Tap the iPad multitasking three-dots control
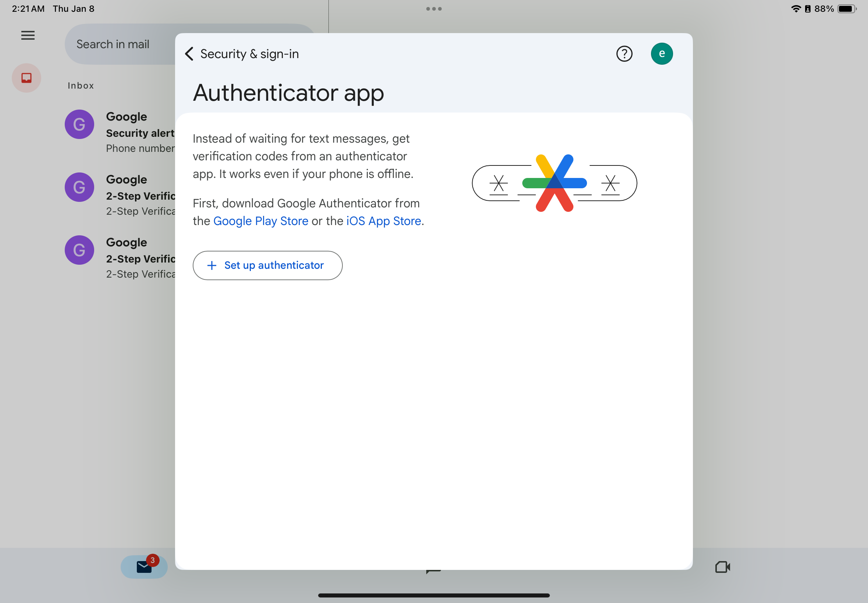868x603 pixels. pos(434,9)
